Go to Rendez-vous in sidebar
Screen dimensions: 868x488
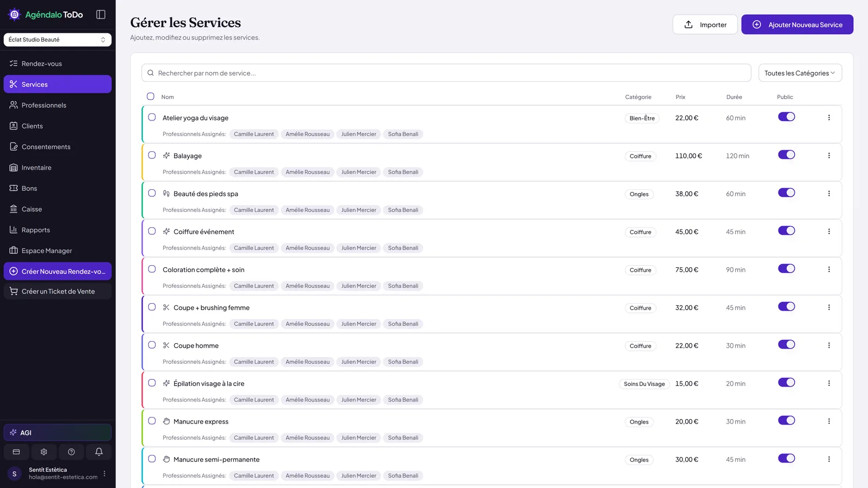pyautogui.click(x=58, y=63)
